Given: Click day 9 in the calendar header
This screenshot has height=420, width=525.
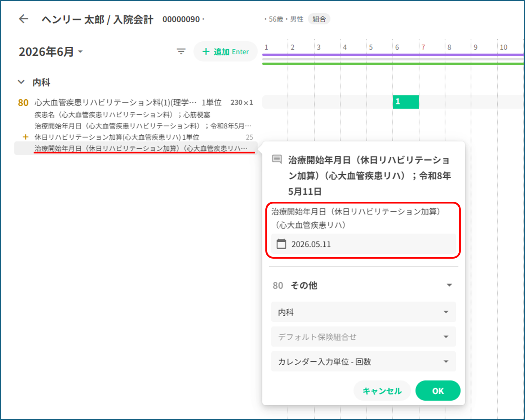Looking at the screenshot, I should coord(476,47).
